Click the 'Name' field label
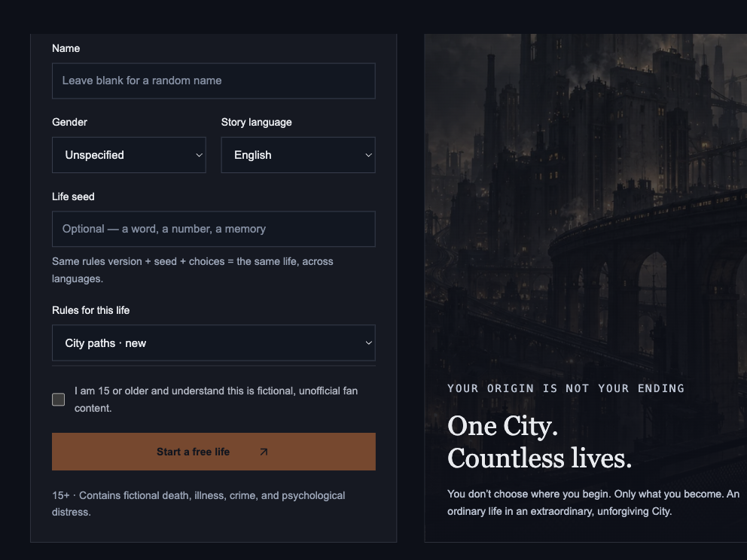Screen dimensions: 747x560 [x=66, y=49]
